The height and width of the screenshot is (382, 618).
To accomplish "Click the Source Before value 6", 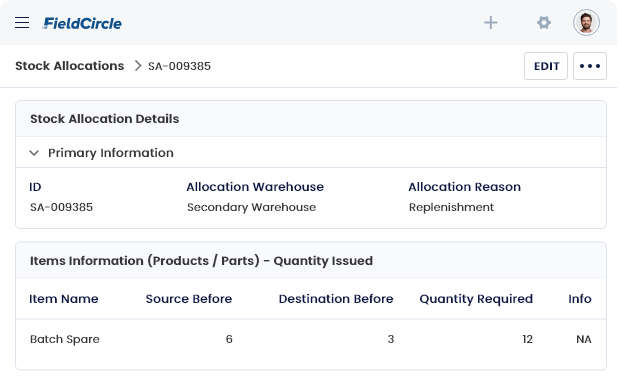I will (x=229, y=339).
